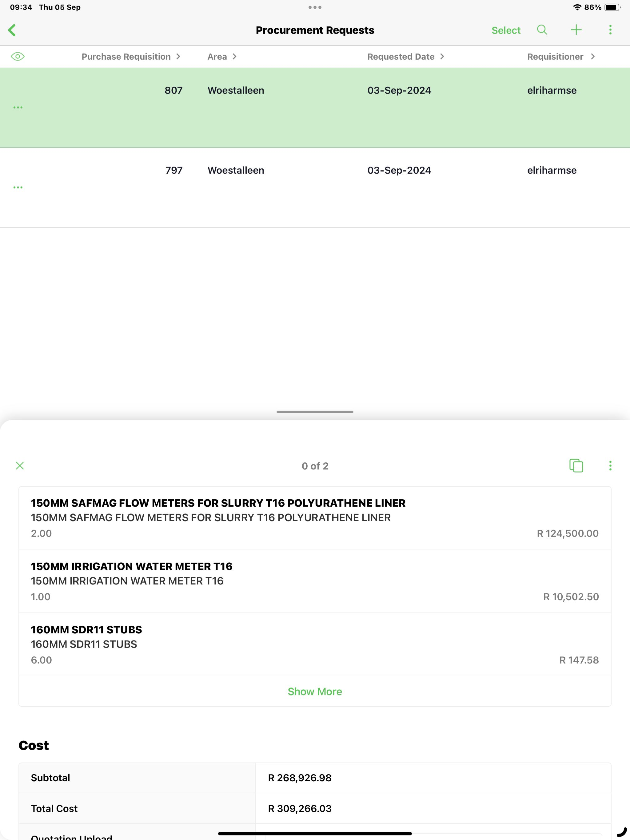
Task: Open the top header overflow menu
Action: point(610,30)
